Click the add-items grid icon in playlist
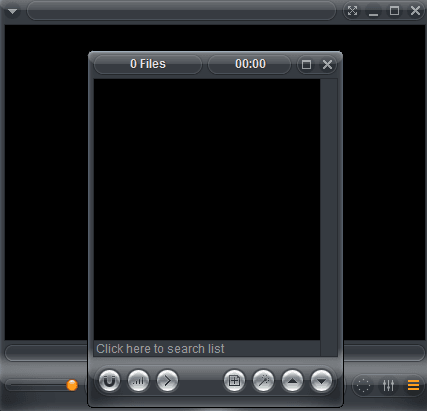The height and width of the screenshot is (411, 427). 234,380
